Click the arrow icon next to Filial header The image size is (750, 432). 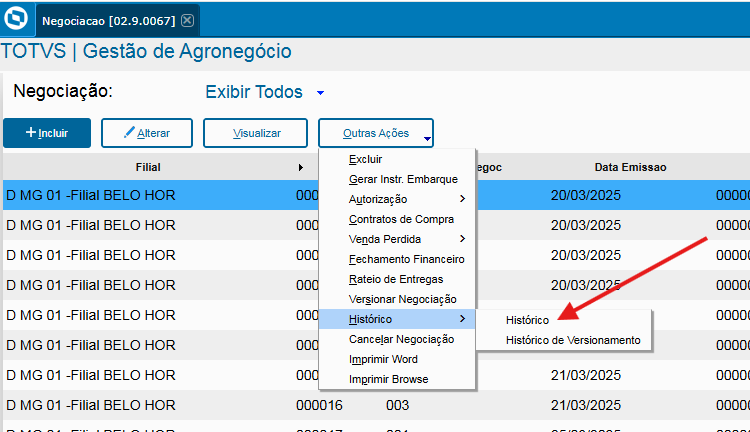(300, 167)
